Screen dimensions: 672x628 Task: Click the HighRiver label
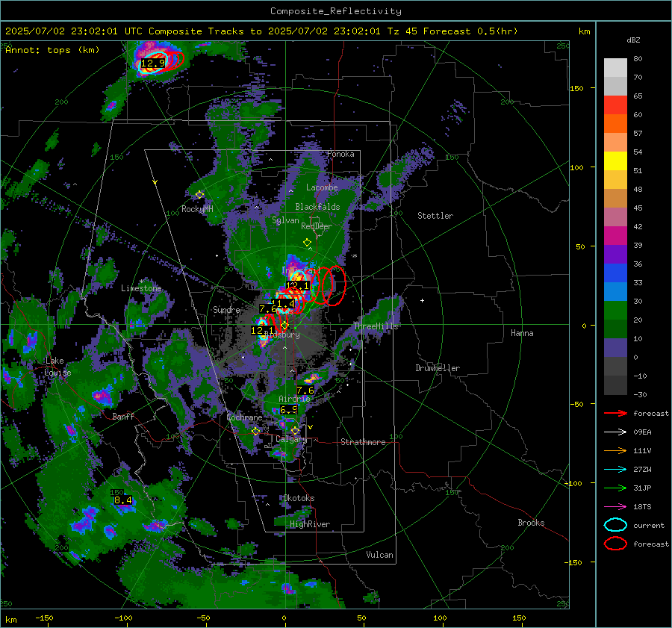pos(310,524)
